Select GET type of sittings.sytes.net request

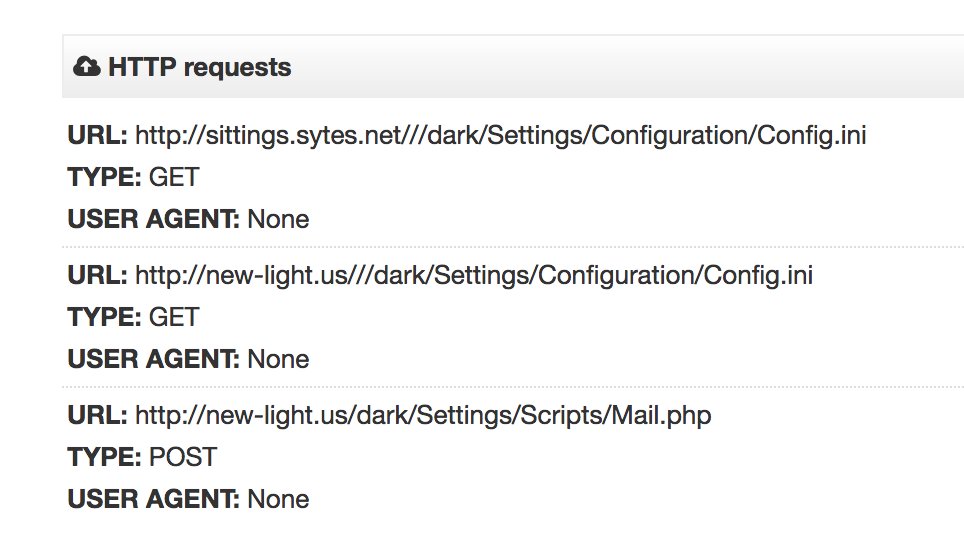pos(174,178)
